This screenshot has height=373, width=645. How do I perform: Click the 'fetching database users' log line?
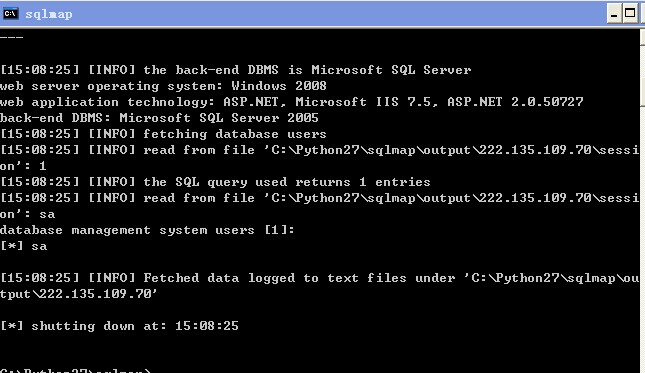[x=163, y=134]
